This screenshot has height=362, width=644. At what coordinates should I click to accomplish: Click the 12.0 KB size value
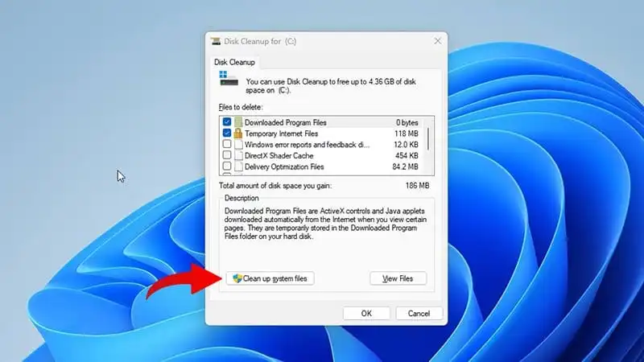(406, 145)
